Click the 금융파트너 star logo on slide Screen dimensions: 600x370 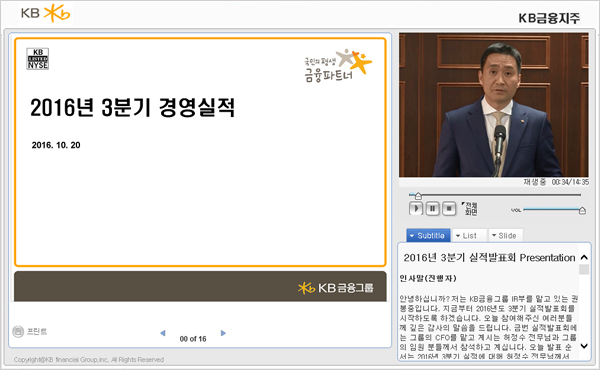click(338, 66)
